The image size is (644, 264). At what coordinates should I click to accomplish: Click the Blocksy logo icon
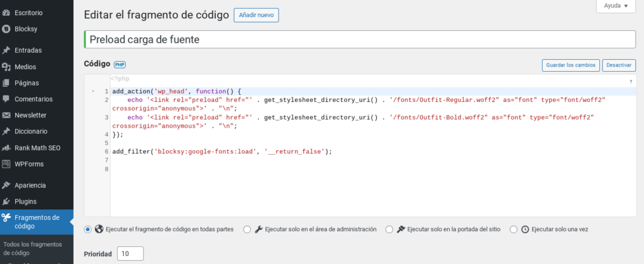pos(6,29)
